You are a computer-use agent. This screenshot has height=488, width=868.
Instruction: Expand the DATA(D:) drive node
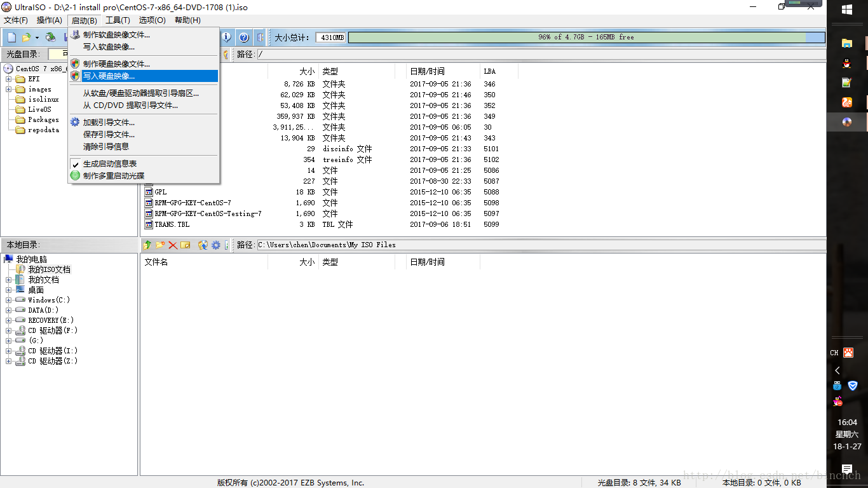click(9, 310)
